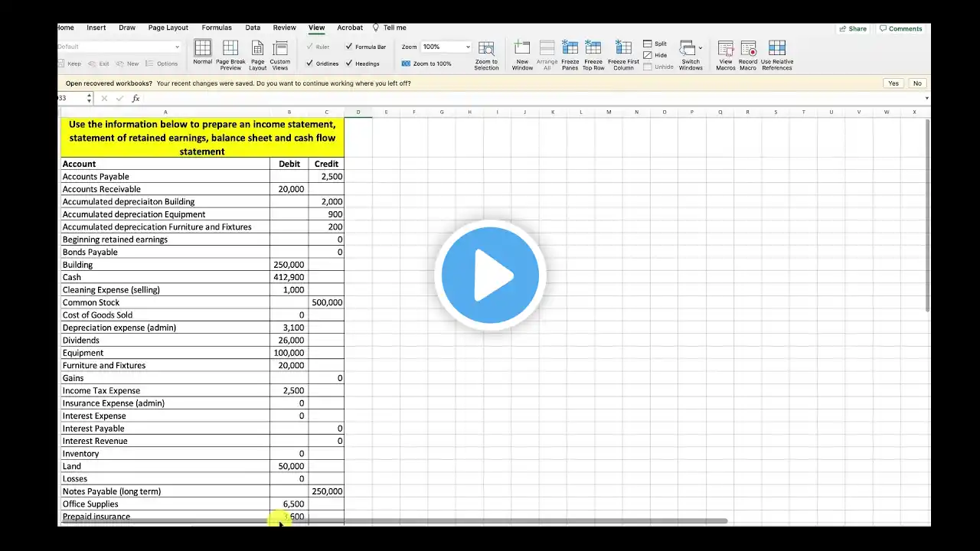Click the Name Box stepper arrows
This screenshot has height=551, width=980.
89,98
